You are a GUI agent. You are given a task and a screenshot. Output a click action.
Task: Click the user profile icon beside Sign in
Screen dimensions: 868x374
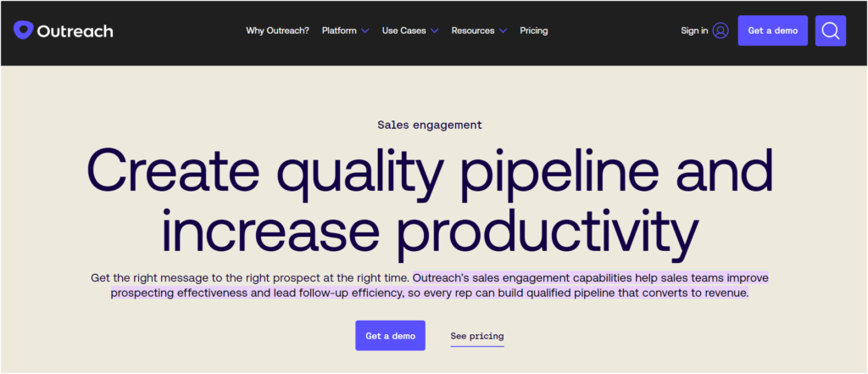(721, 31)
